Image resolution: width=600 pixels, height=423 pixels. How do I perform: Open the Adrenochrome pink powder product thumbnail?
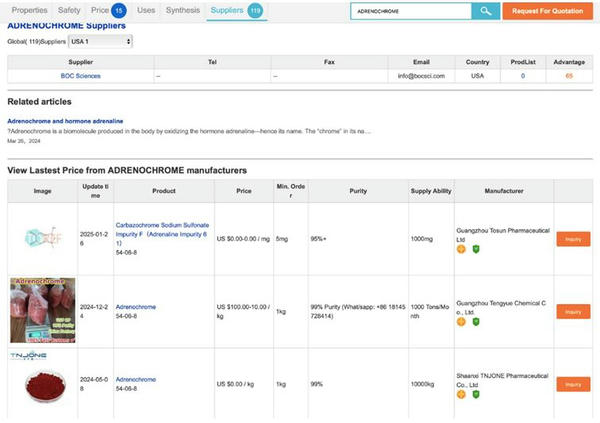point(42,310)
